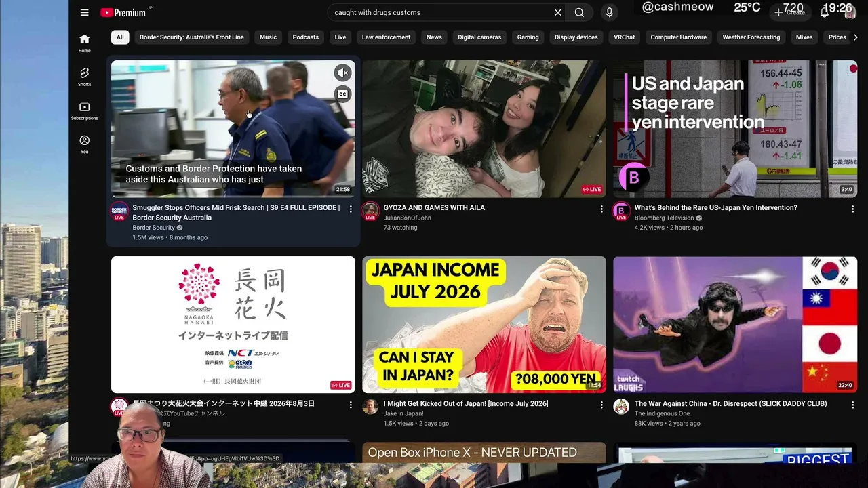Open Home in the sidebar
Image resolution: width=868 pixels, height=488 pixels.
coord(84,43)
